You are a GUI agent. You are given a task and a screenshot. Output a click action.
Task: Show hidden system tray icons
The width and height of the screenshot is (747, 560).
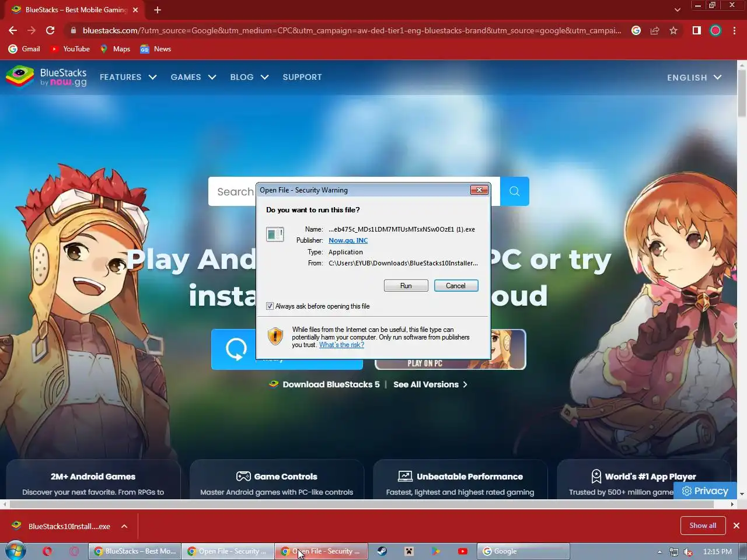point(659,552)
